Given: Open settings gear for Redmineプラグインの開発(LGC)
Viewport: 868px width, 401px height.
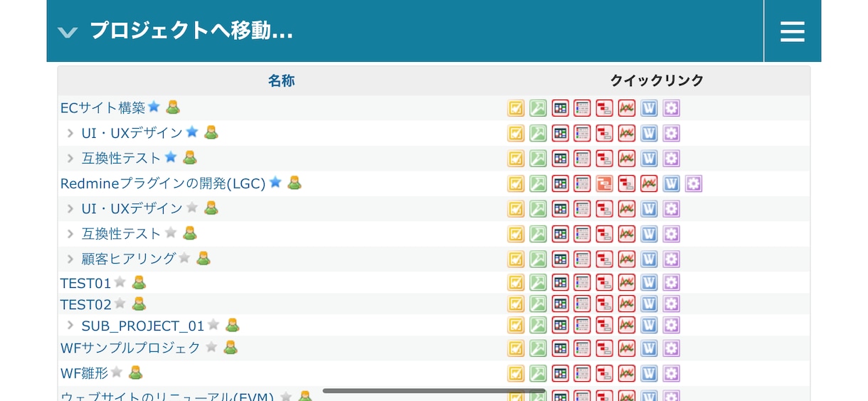Looking at the screenshot, I should click(x=694, y=183).
